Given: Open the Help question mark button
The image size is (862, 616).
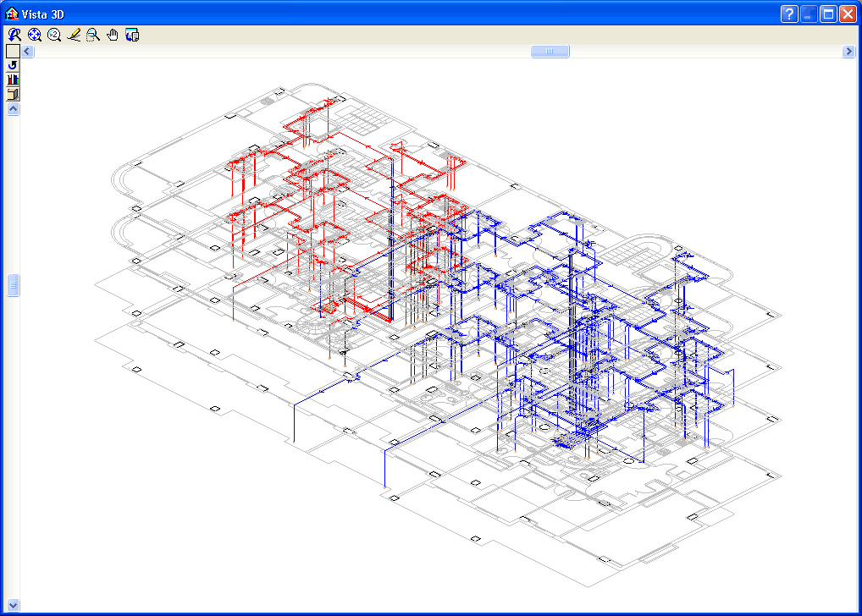Looking at the screenshot, I should [789, 14].
